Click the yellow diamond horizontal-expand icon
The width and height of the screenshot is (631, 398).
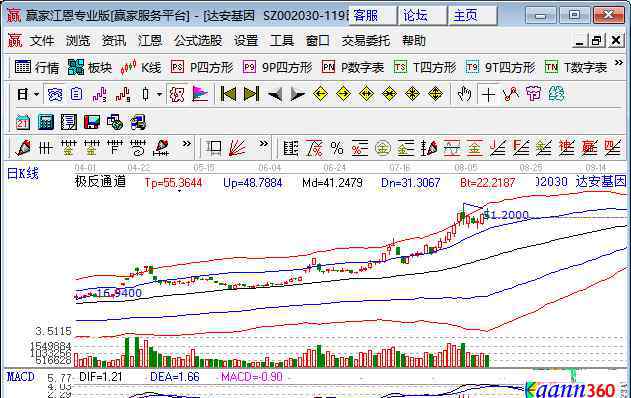(x=366, y=94)
